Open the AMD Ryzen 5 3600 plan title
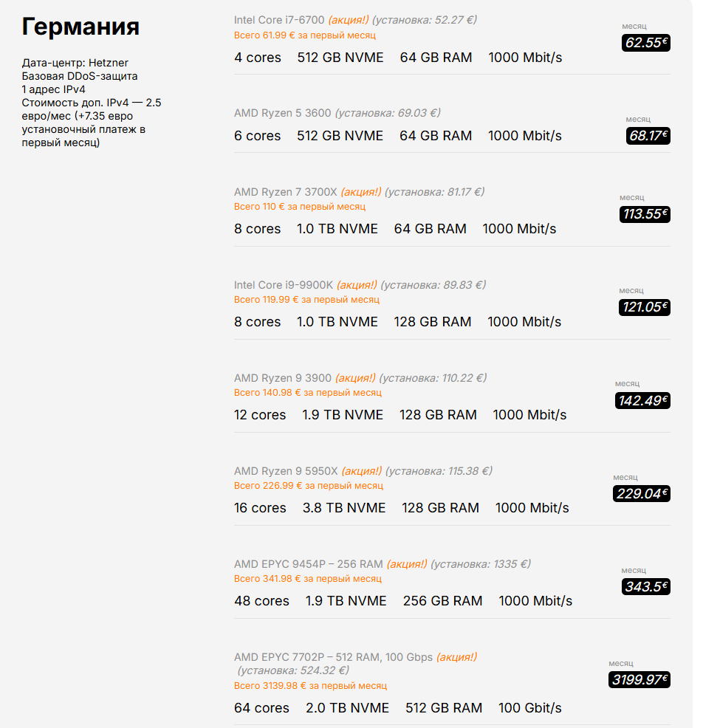Viewport: 703px width, 728px height. click(282, 113)
